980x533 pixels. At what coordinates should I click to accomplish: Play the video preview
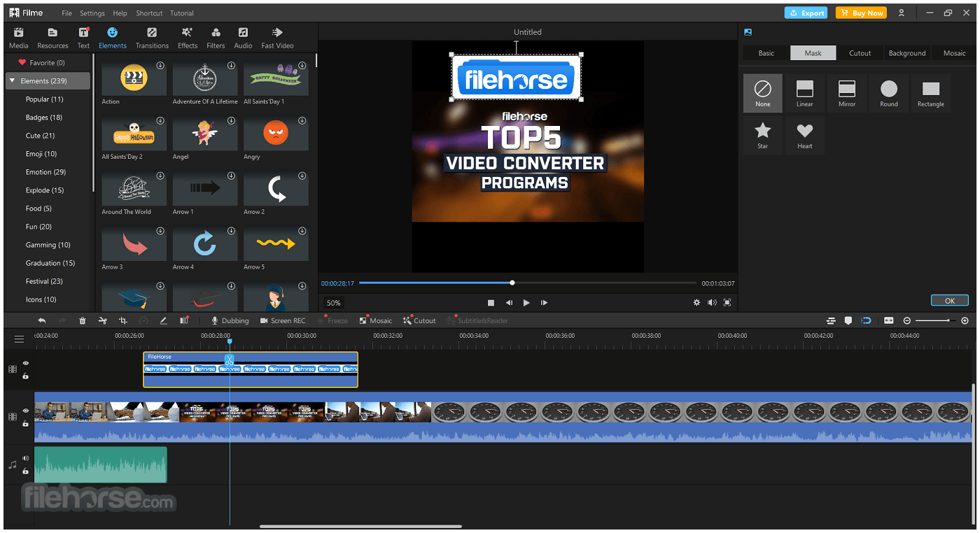[526, 303]
